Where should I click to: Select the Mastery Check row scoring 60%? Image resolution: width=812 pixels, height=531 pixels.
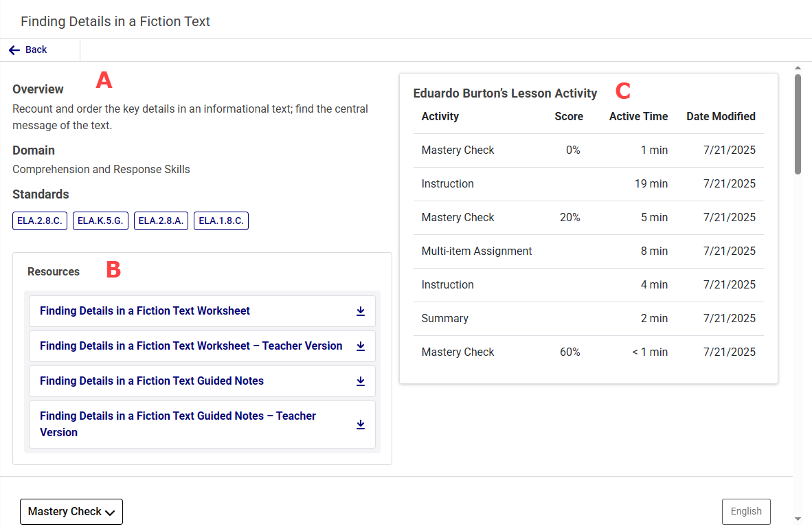pos(588,352)
